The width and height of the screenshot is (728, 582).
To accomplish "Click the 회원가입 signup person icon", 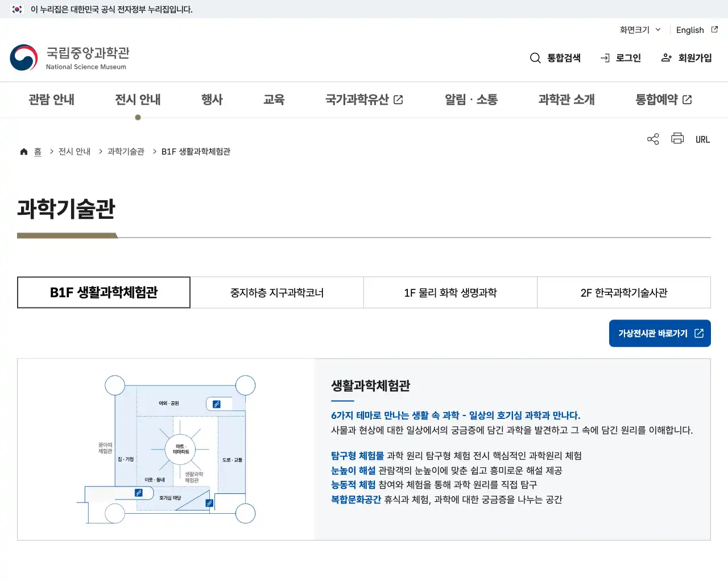I will [665, 57].
